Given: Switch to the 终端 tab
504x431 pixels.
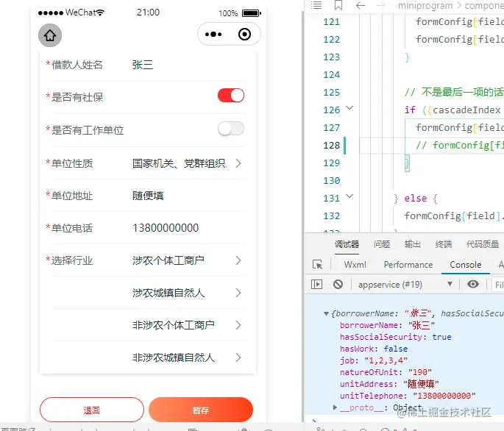Looking at the screenshot, I should (444, 244).
